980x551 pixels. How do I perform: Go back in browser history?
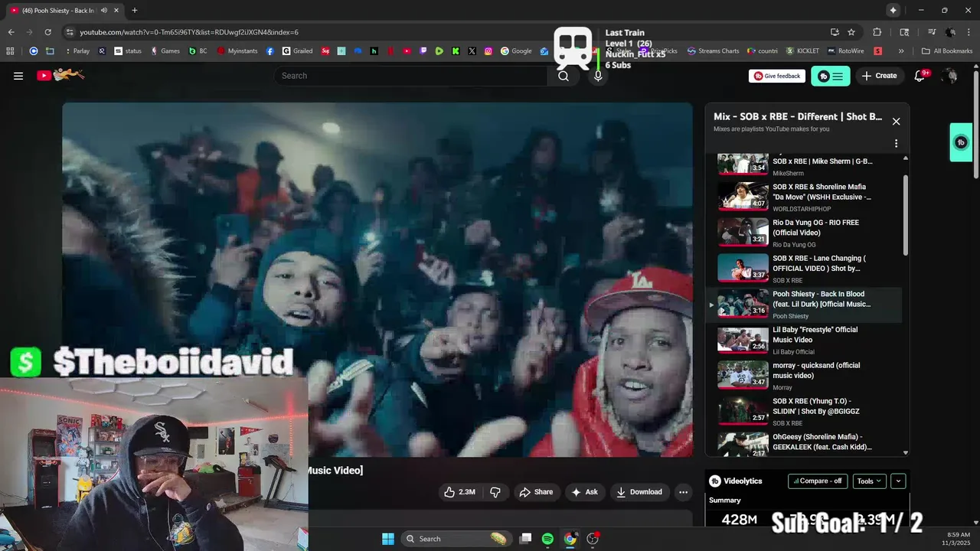click(x=11, y=32)
